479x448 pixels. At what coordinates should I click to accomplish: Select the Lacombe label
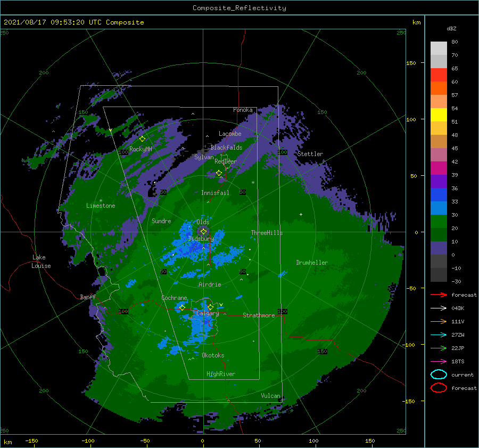pyautogui.click(x=230, y=134)
